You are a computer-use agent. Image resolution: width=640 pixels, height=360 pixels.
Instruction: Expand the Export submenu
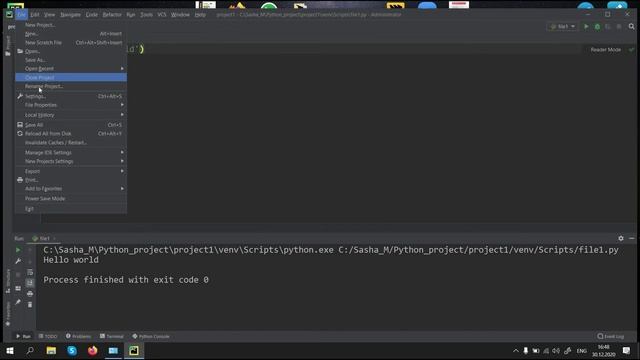coord(71,171)
